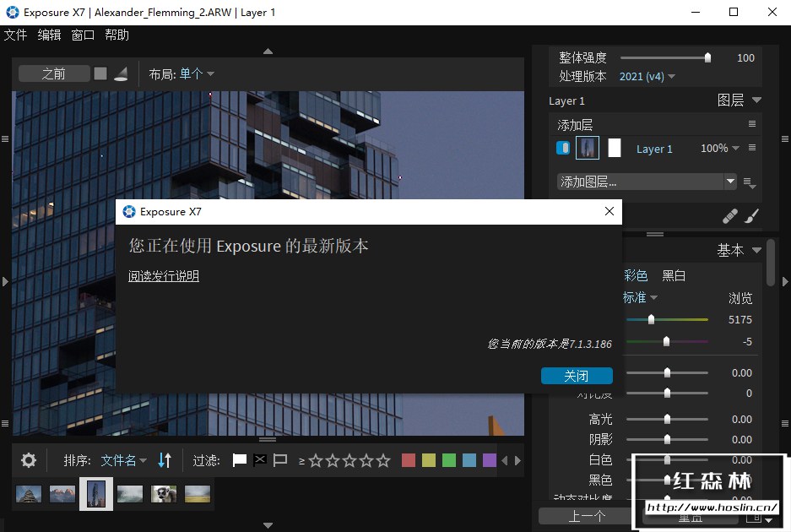Toggle the square split-view icon
This screenshot has width=791, height=532.
[x=100, y=73]
